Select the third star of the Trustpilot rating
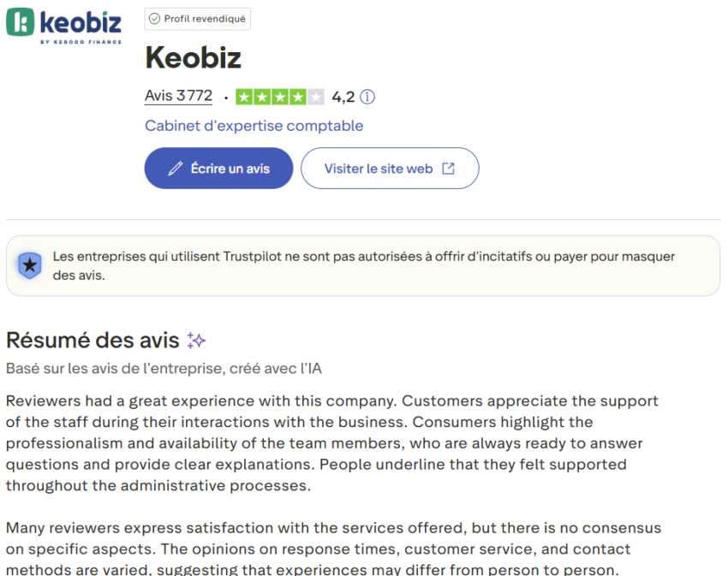 pyautogui.click(x=281, y=97)
